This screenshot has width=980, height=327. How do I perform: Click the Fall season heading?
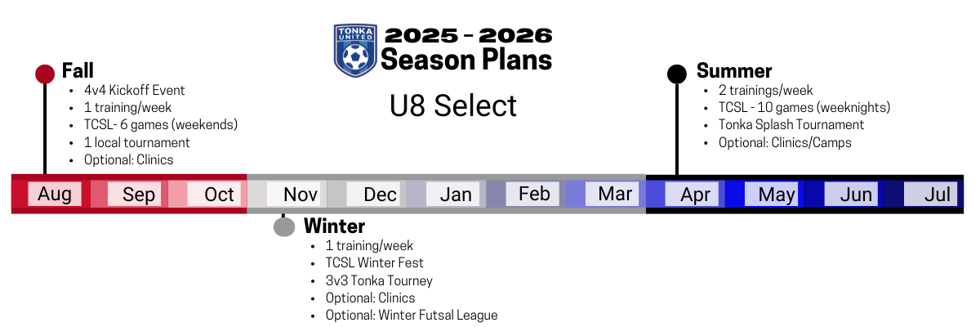pos(78,70)
